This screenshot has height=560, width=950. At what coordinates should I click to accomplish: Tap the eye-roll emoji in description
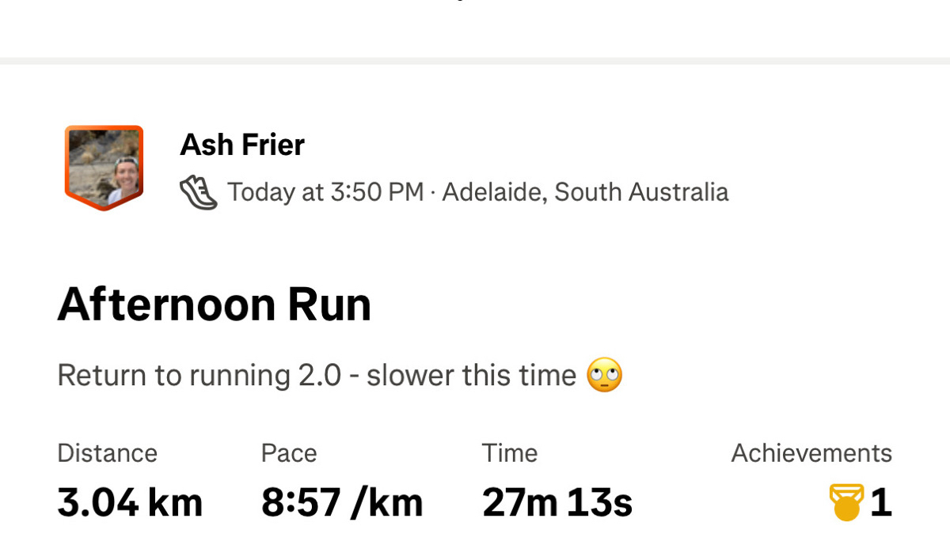[x=604, y=375]
